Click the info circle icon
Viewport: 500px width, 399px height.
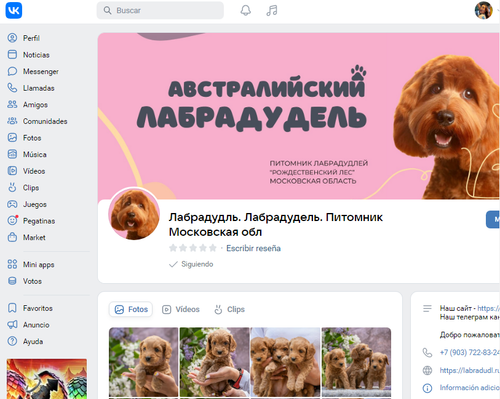427,388
